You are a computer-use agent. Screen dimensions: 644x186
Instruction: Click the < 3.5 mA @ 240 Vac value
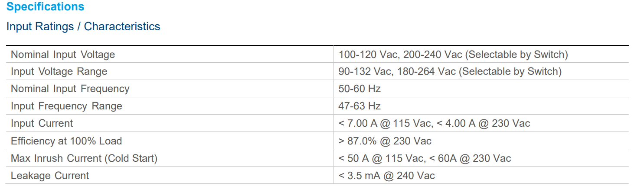point(387,176)
